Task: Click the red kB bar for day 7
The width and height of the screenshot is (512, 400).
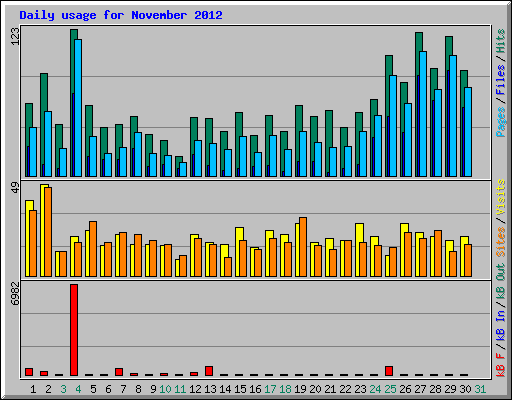Action: point(119,372)
